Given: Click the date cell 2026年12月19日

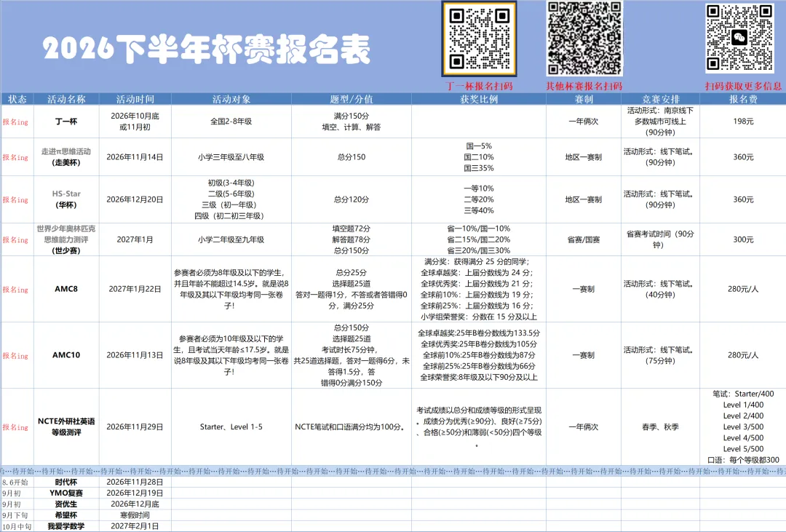Looking at the screenshot, I should coord(135,493).
